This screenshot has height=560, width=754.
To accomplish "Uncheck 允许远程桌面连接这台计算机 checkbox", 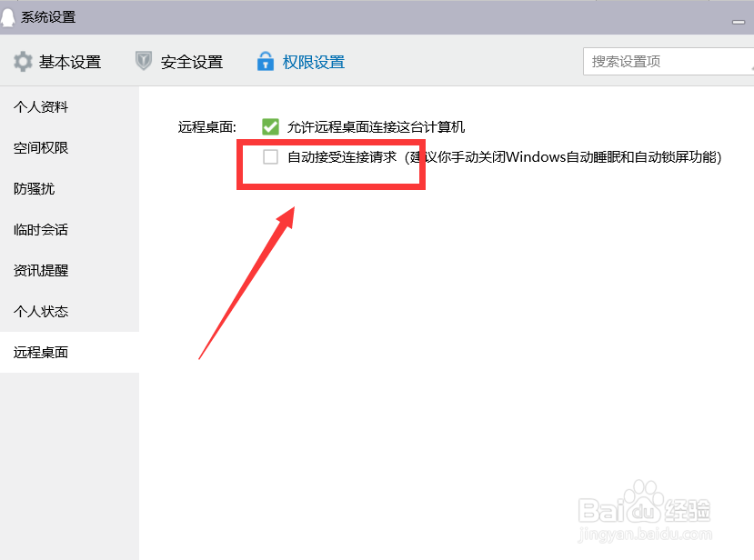I will [x=270, y=127].
